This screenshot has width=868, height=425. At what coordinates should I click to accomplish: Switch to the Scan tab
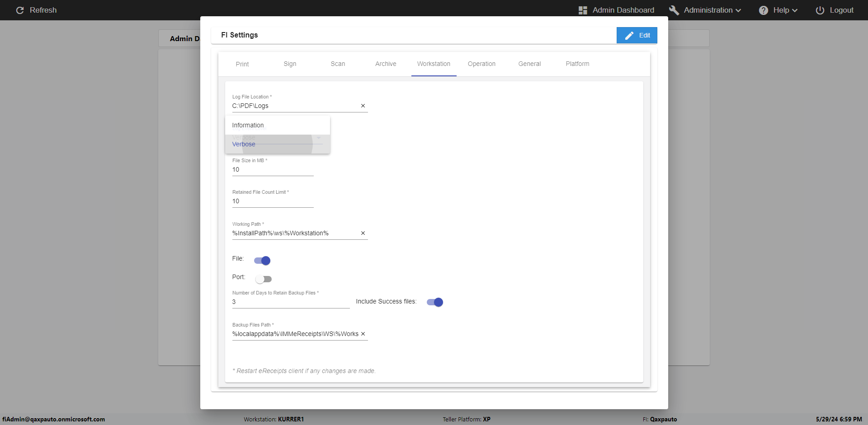coord(338,64)
